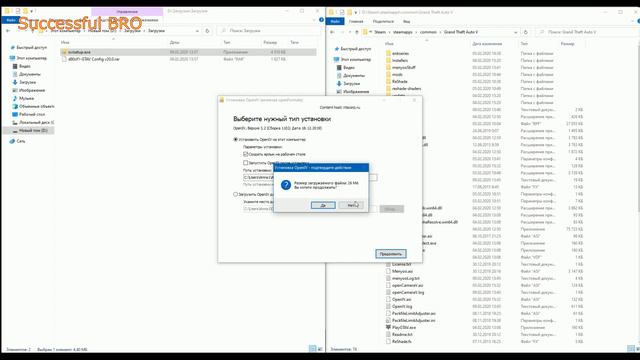Select Новый том D drive in sidebar
The width and height of the screenshot is (640, 360).
33,131
